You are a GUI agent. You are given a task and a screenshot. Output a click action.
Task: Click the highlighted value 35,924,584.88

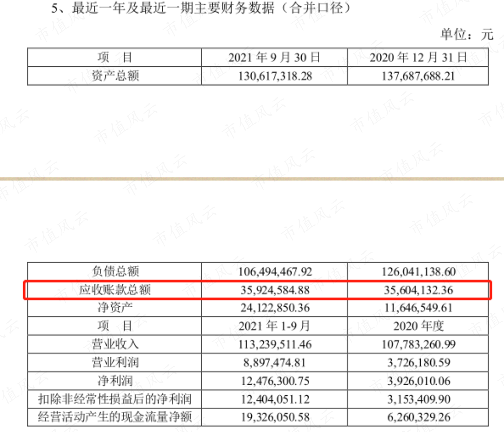click(x=275, y=290)
